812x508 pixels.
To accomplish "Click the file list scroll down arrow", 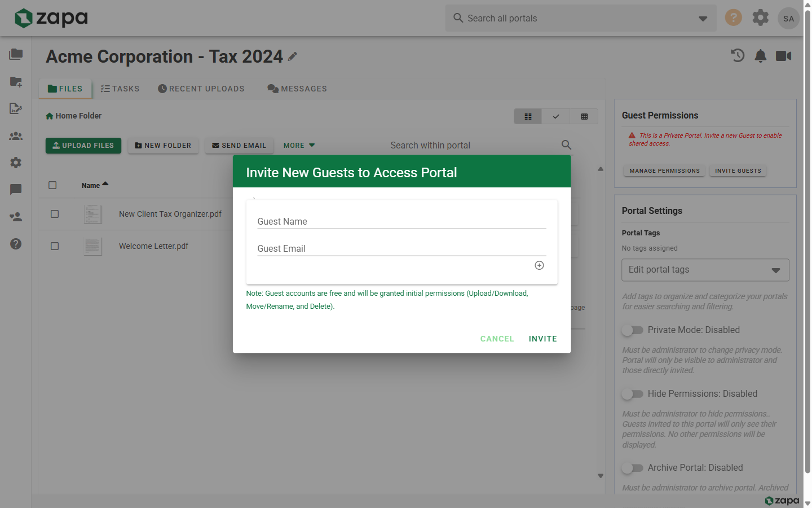I will click(601, 476).
